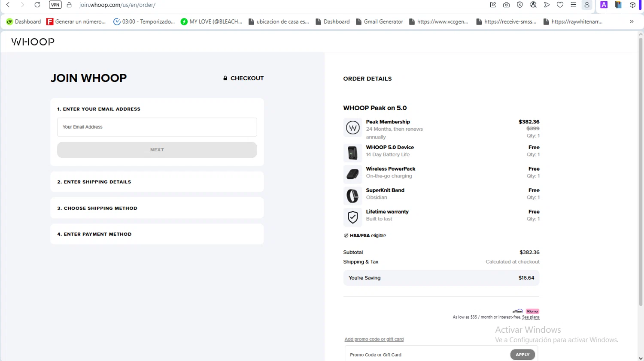Open the Gmail Generator bookmark
The height and width of the screenshot is (361, 644).
click(380, 21)
